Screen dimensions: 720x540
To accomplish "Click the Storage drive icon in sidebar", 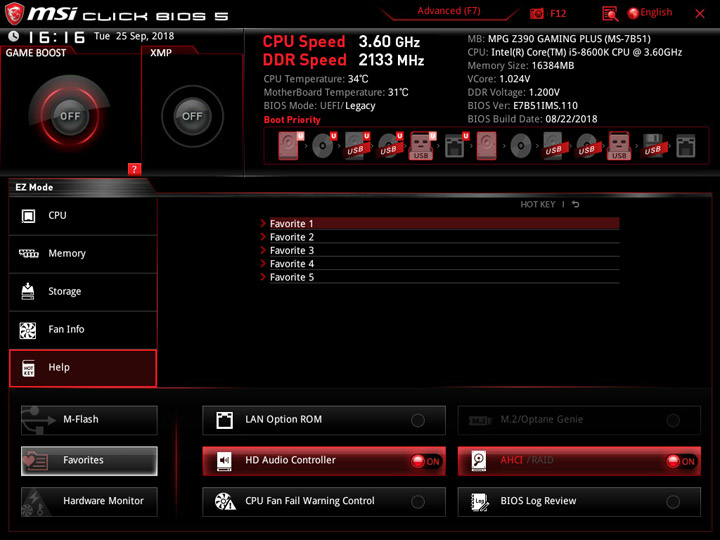I will coord(28,291).
